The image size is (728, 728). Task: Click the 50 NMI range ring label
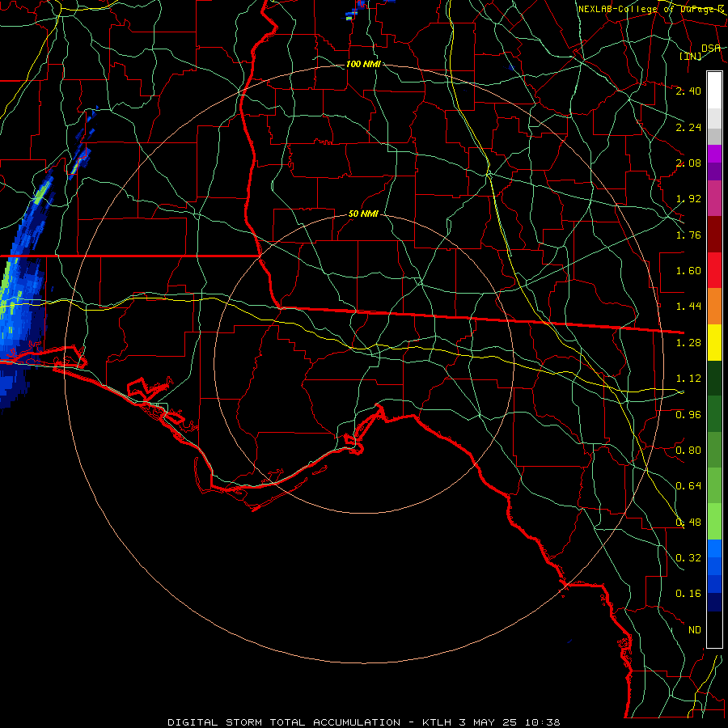click(x=363, y=214)
